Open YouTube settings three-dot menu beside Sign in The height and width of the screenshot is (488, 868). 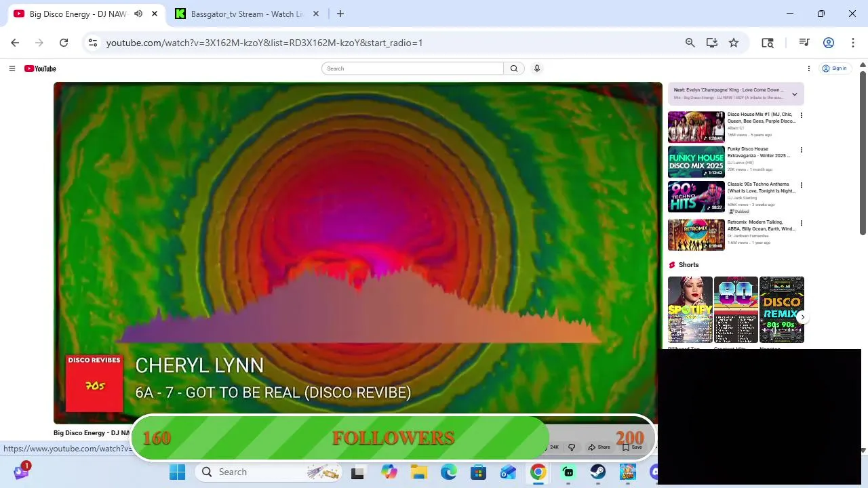pyautogui.click(x=808, y=68)
